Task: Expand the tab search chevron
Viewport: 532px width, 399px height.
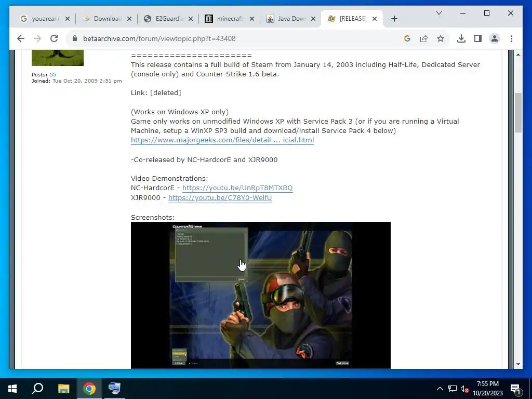Action: 438,13
